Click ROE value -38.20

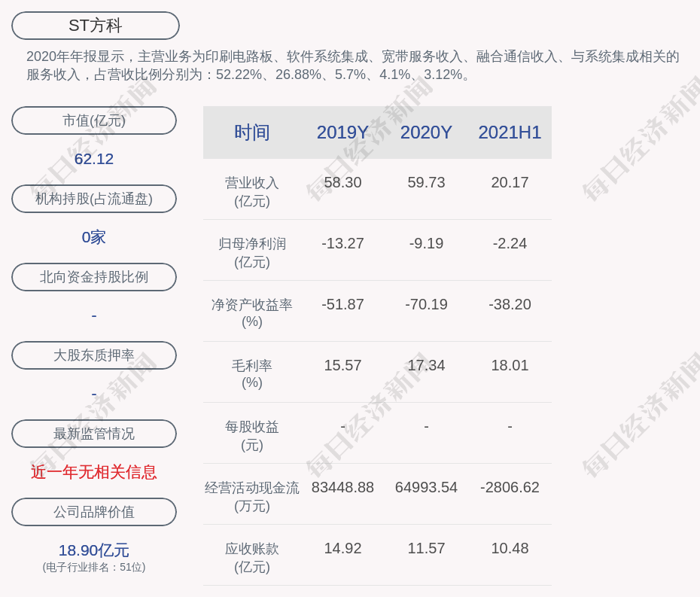[x=510, y=305]
